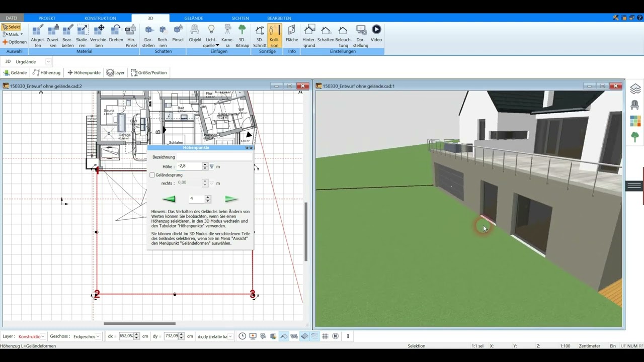The width and height of the screenshot is (644, 362).
Task: Switch to the KONSTRUKTION tab
Action: pos(100,18)
